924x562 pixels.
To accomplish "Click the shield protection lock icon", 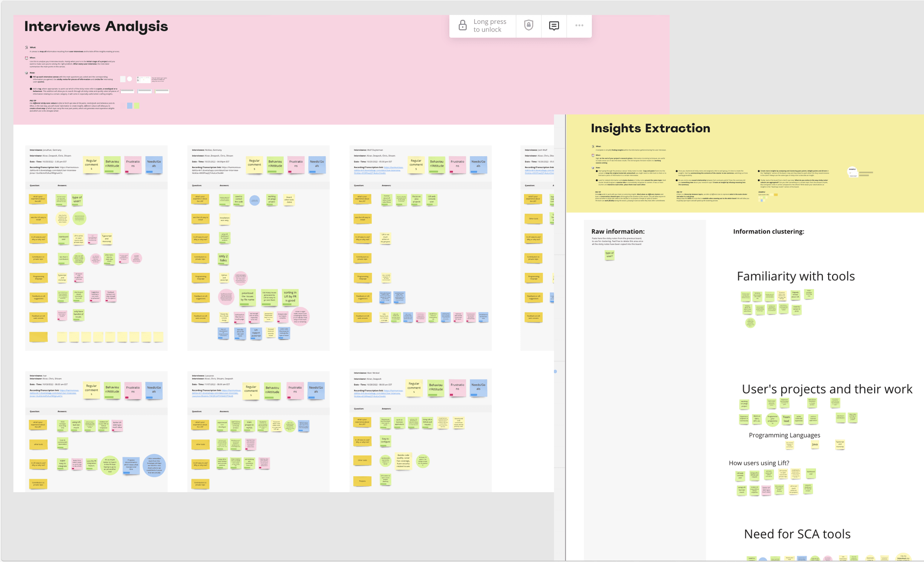I will click(528, 26).
